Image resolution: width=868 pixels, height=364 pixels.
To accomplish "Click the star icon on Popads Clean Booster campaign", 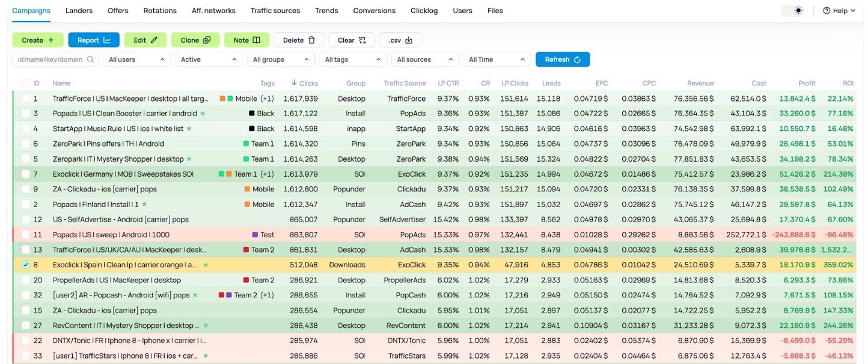I will tap(203, 114).
